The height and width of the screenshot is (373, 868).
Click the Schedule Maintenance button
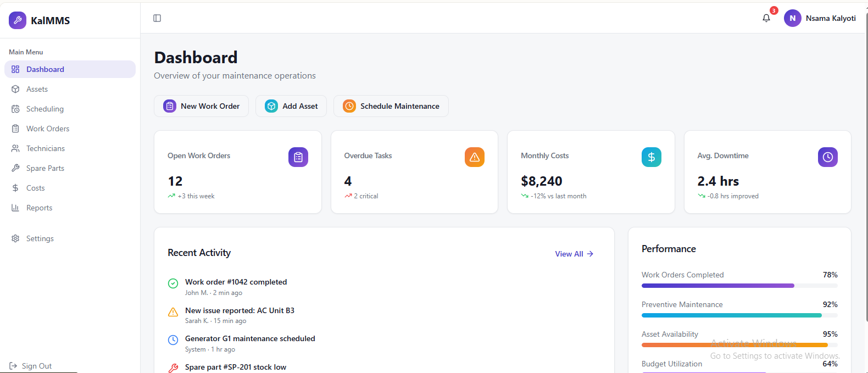click(391, 106)
